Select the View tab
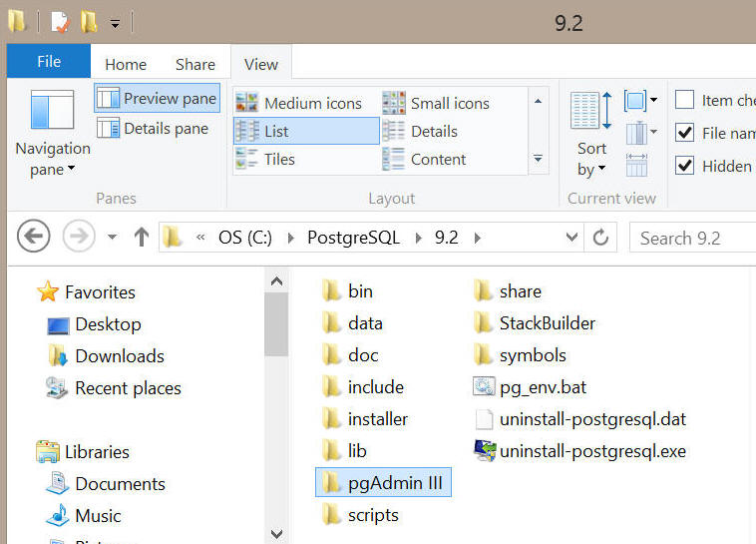 point(261,64)
